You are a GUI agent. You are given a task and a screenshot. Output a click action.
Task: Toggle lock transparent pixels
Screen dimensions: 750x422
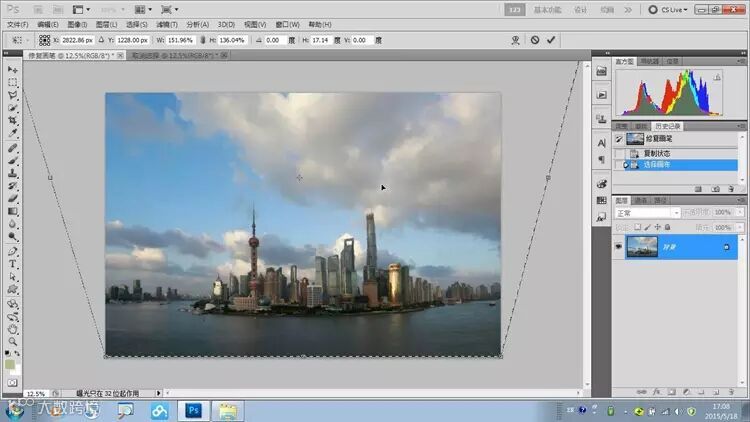coord(638,227)
